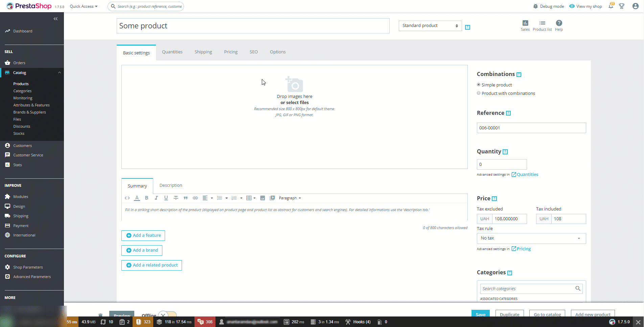Open Attributes & Features in sidebar

pos(31,105)
